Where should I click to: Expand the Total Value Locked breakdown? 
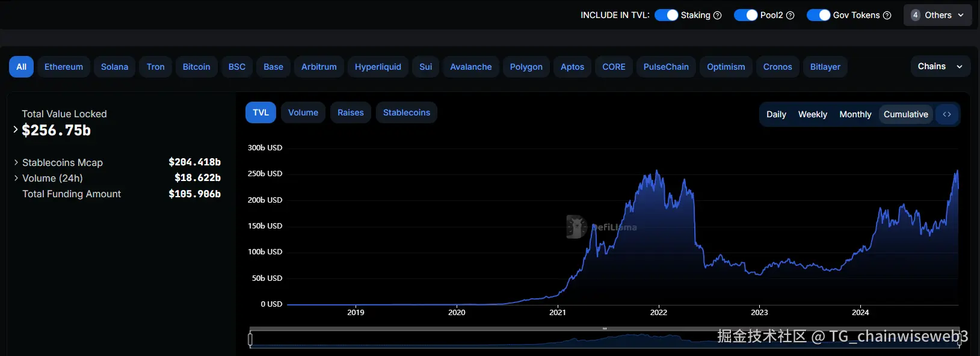coord(16,129)
